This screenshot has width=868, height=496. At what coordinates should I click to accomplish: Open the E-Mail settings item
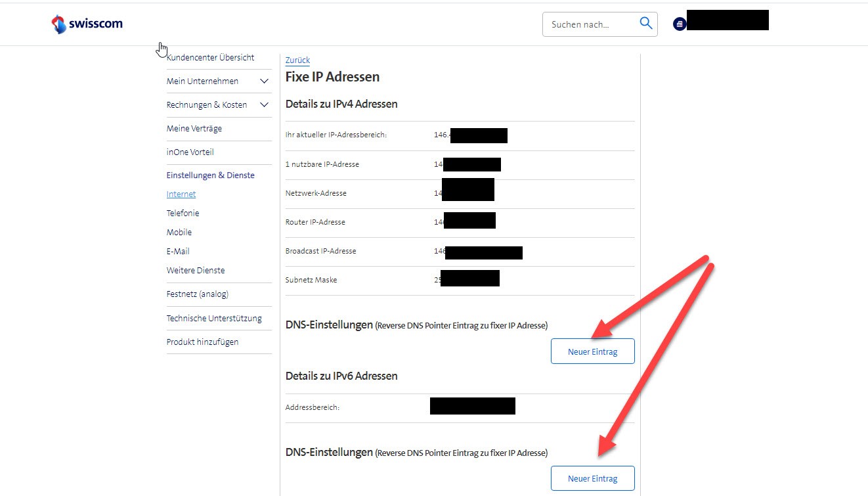(178, 252)
